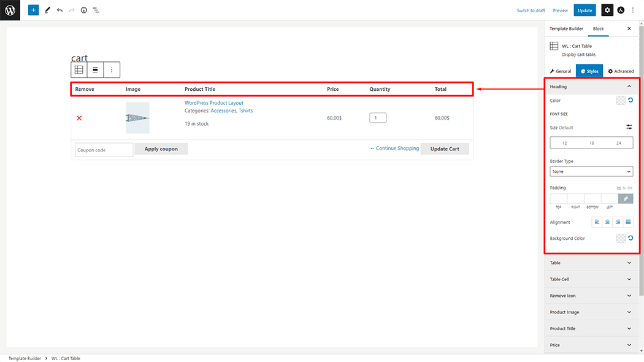
Task: Click the Coupon code input field
Action: click(x=104, y=150)
